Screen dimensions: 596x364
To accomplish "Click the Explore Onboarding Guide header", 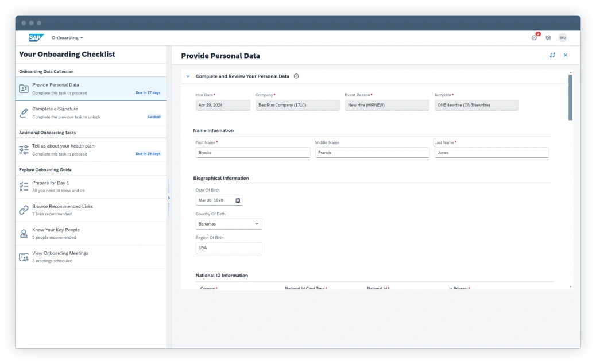I will click(45, 170).
